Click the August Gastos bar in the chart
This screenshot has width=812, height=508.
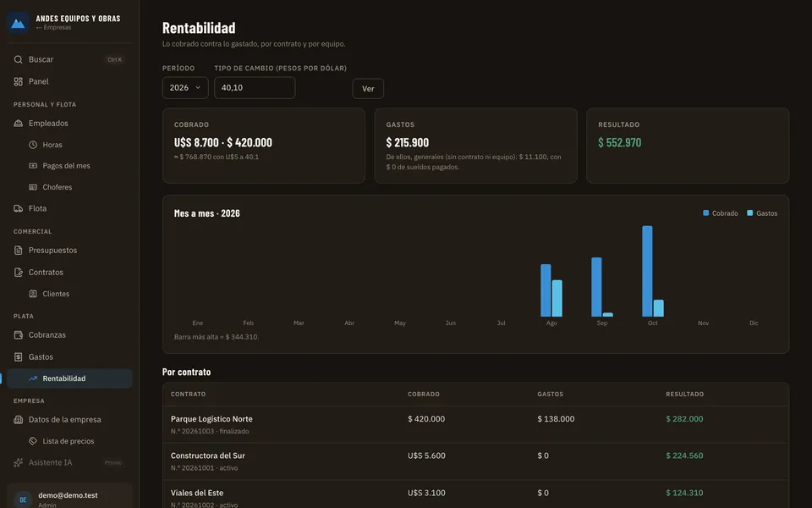point(557,298)
